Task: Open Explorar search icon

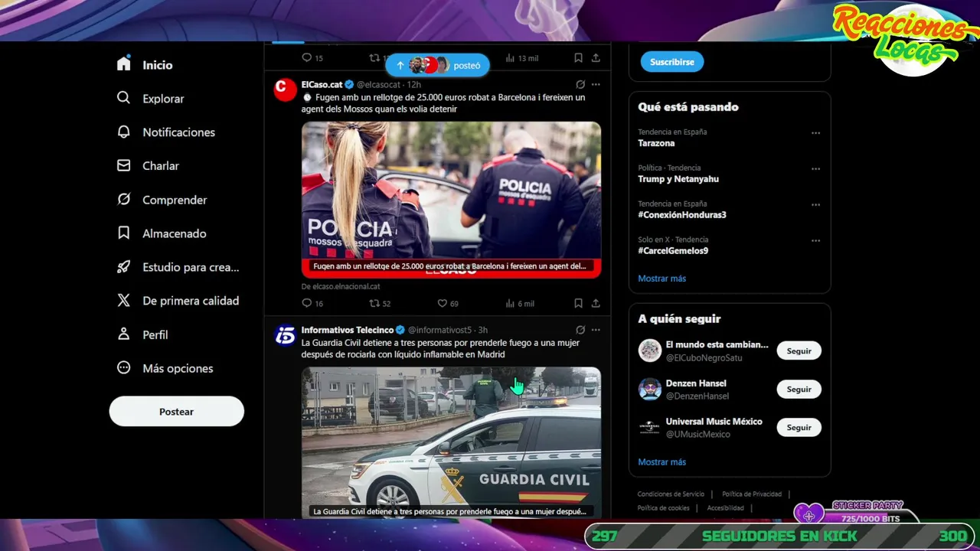Action: pos(124,98)
